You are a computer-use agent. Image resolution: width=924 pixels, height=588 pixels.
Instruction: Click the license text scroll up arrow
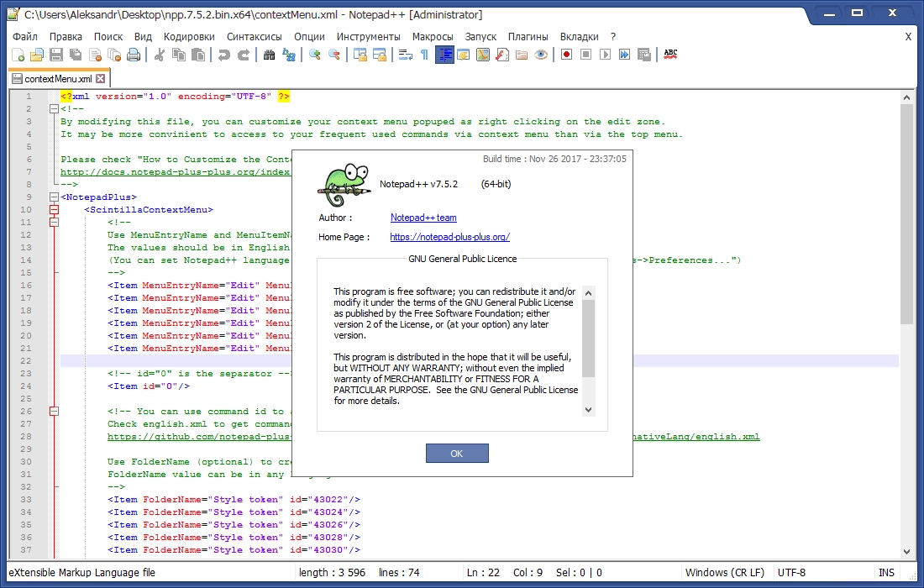pyautogui.click(x=588, y=293)
